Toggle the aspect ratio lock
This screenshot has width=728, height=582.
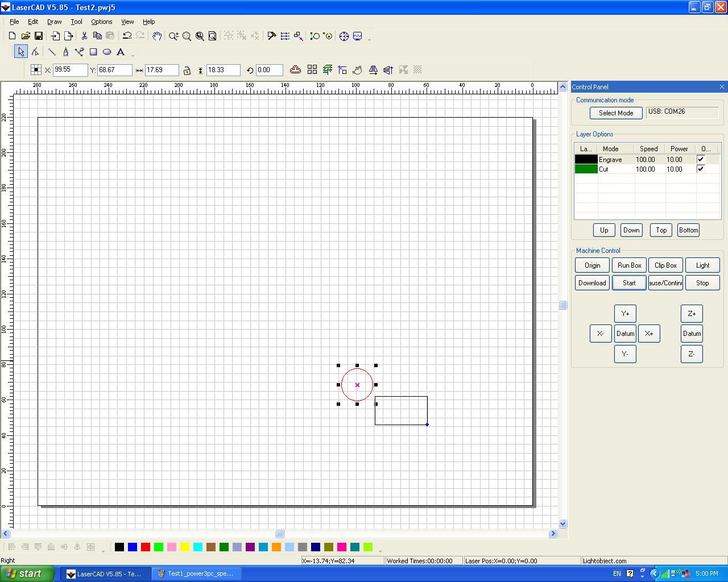coord(187,70)
